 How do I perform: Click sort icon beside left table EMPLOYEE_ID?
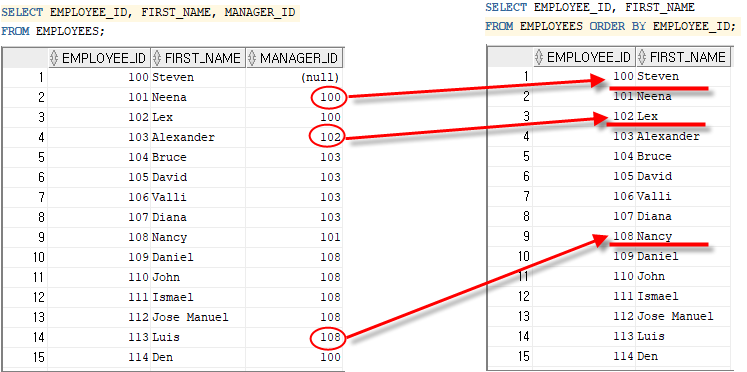point(55,59)
